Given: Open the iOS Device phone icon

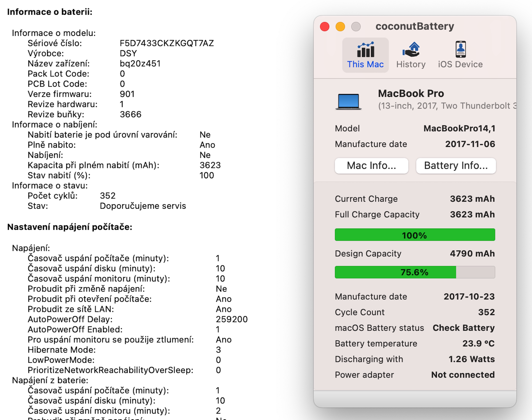Looking at the screenshot, I should 460,49.
